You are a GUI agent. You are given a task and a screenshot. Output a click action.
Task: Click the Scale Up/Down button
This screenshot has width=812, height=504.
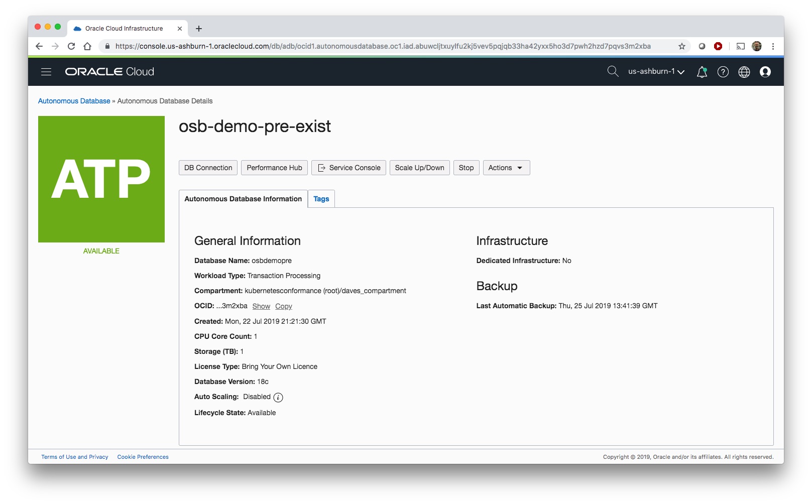pyautogui.click(x=419, y=168)
